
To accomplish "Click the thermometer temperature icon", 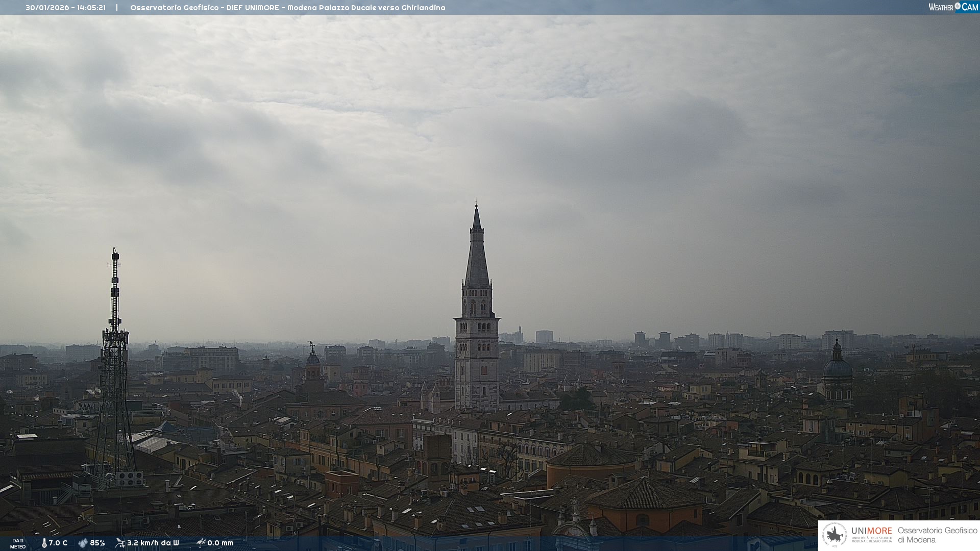I will pos(44,543).
